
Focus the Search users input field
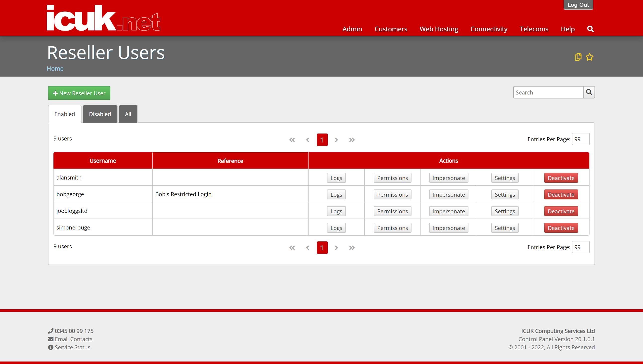click(x=548, y=92)
